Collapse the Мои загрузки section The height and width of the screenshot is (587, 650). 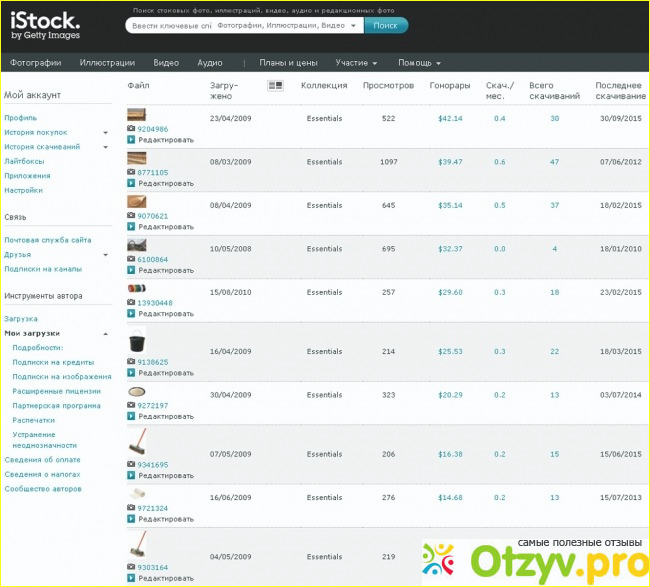tap(105, 333)
